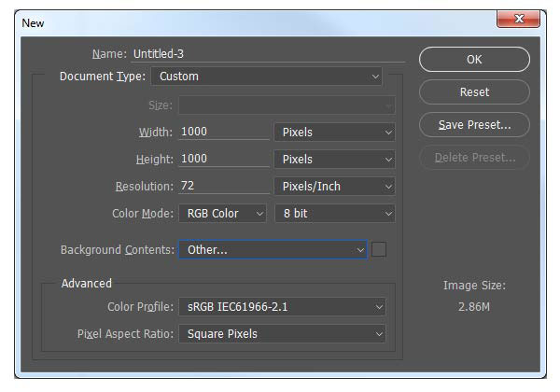Open the Background Contents dropdown
This screenshot has height=392, width=560.
(273, 249)
